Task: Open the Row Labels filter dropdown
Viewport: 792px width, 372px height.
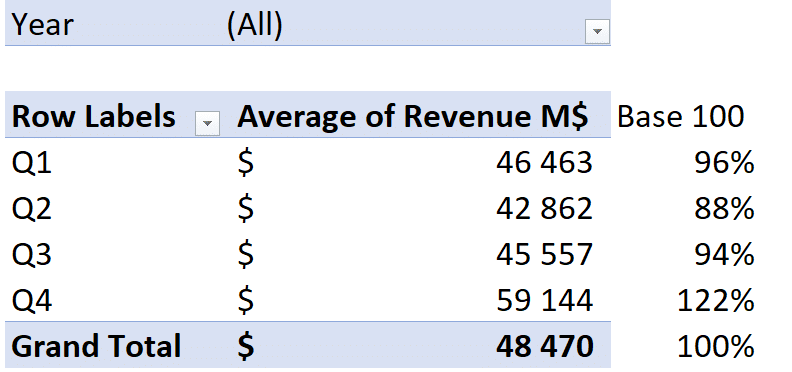Action: [207, 123]
